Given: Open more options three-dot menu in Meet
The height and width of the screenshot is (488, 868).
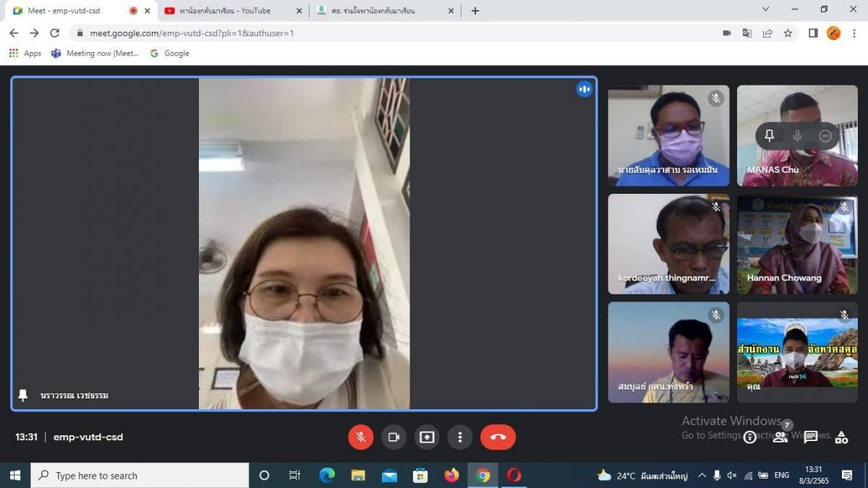Looking at the screenshot, I should click(460, 437).
